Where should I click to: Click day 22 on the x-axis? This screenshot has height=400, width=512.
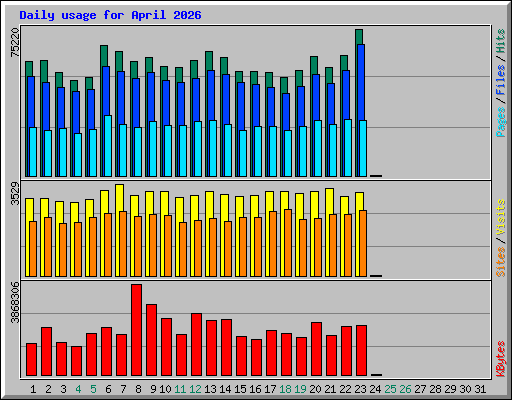pos(345,389)
